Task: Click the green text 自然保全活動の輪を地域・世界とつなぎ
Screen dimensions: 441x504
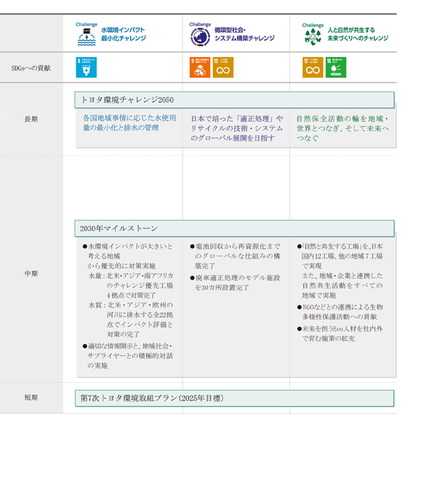Action: [x=343, y=128]
